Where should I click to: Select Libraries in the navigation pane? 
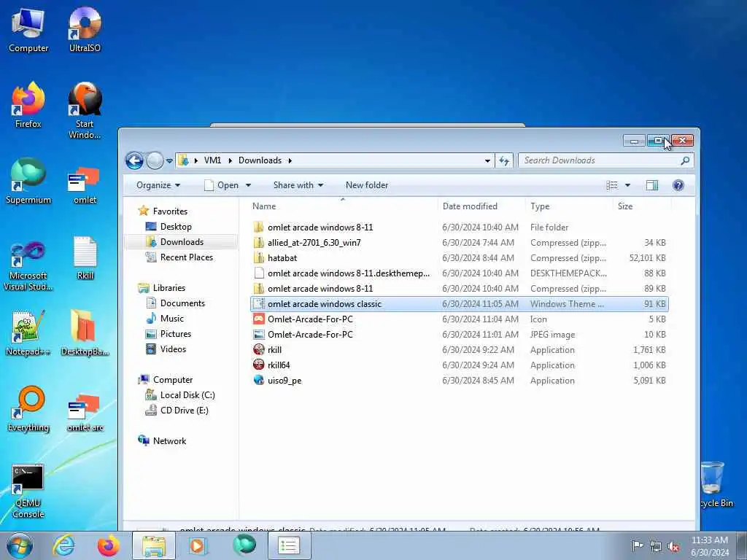click(169, 287)
